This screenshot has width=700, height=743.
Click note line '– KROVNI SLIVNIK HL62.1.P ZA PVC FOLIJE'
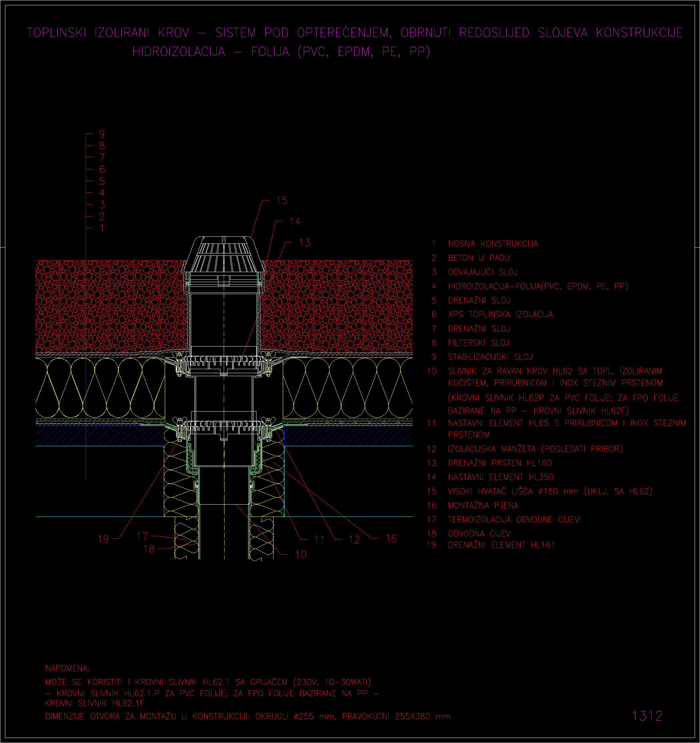coord(211,694)
